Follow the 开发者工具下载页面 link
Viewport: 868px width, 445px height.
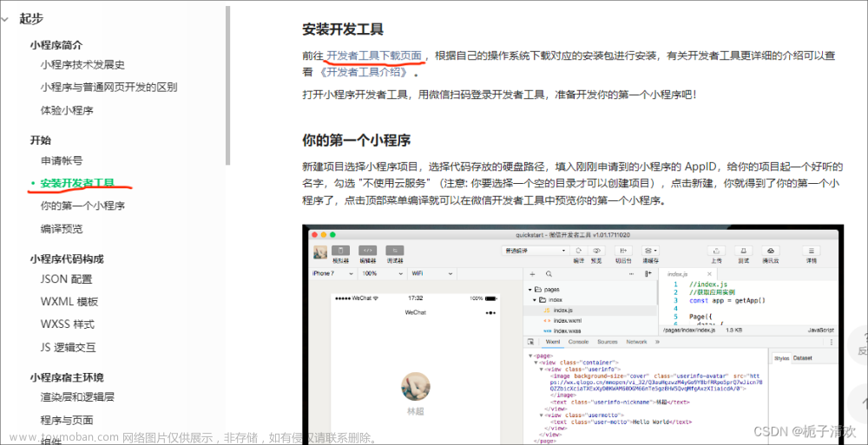(374, 56)
